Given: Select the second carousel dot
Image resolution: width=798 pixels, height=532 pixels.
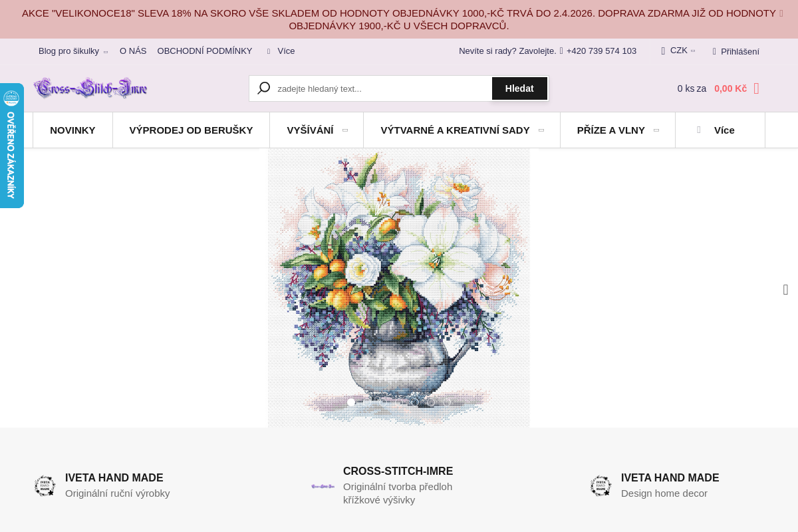Looking at the screenshot, I should pos(367,402).
